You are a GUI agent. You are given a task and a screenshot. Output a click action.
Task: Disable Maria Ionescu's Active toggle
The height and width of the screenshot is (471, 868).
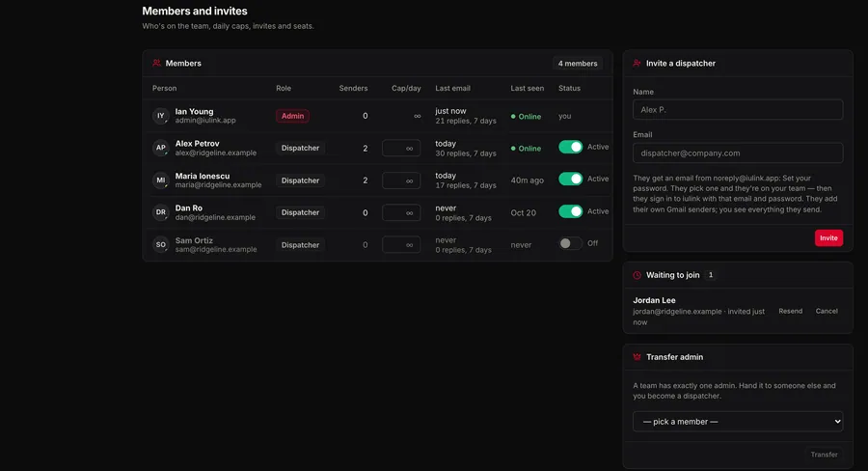pyautogui.click(x=570, y=179)
